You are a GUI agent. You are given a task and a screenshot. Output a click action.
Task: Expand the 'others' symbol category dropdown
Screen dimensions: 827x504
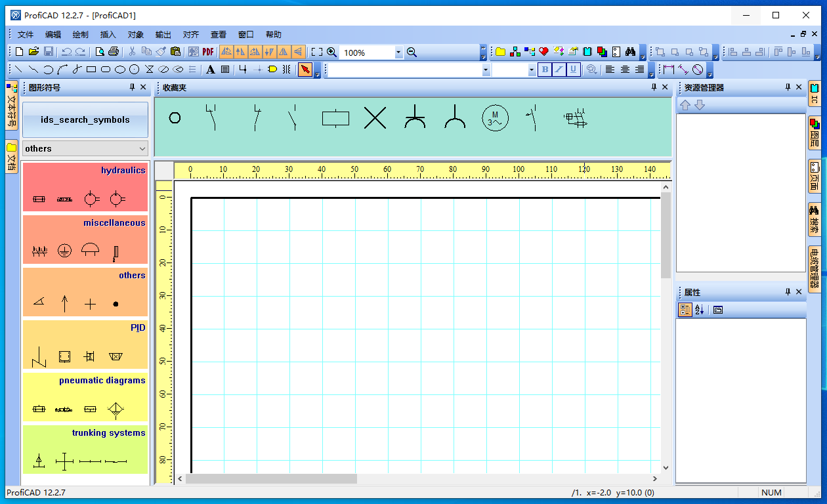142,149
